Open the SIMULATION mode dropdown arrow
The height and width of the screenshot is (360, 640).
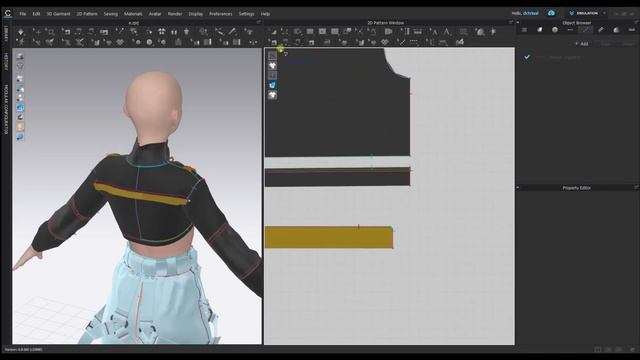pos(604,13)
